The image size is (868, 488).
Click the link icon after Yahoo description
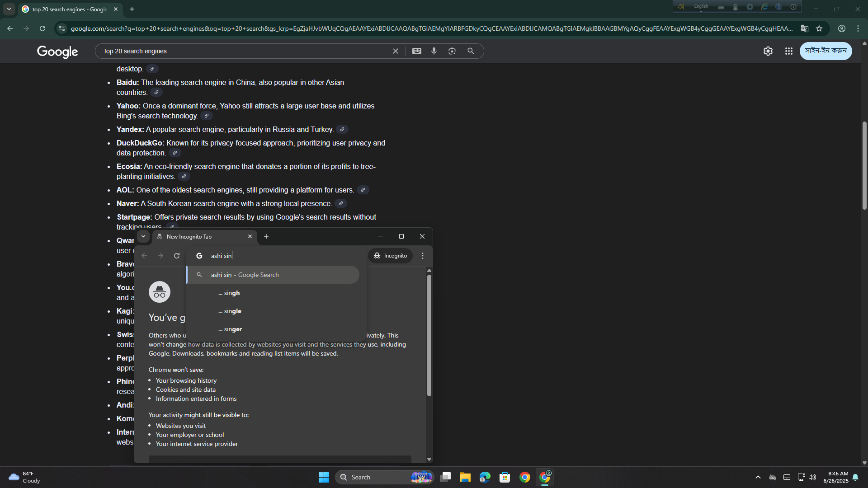(207, 116)
